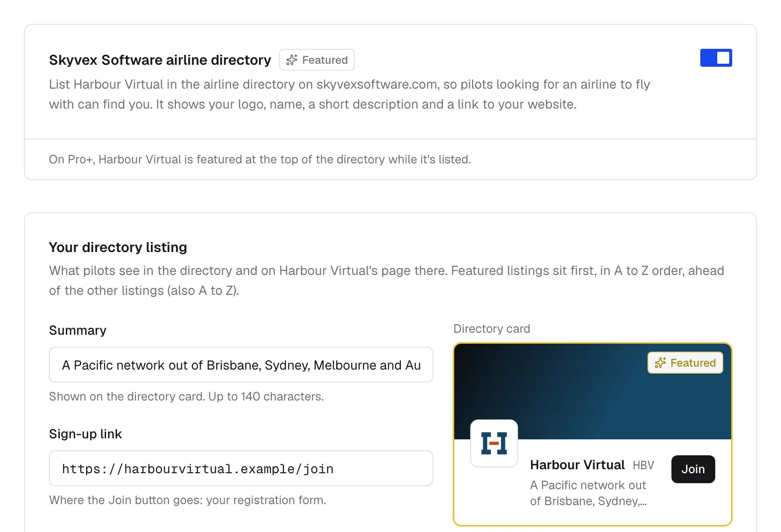Edit the Sign-up link URL field
Image resolution: width=781 pixels, height=532 pixels.
[241, 468]
